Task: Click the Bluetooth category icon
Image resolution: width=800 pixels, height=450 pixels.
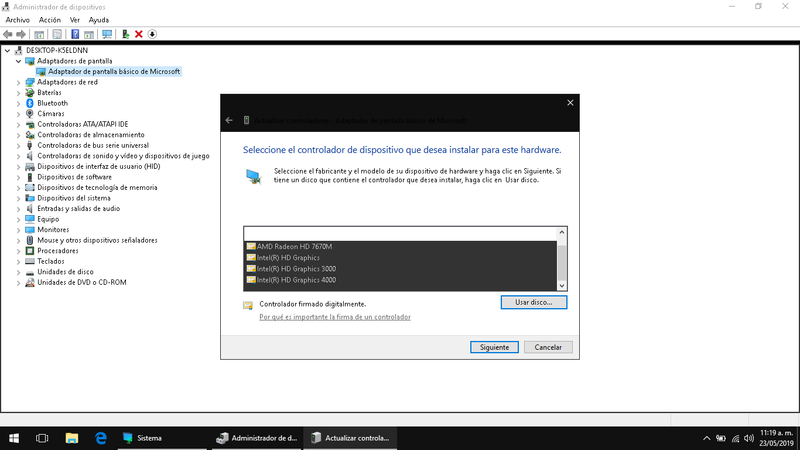Action: coord(30,103)
